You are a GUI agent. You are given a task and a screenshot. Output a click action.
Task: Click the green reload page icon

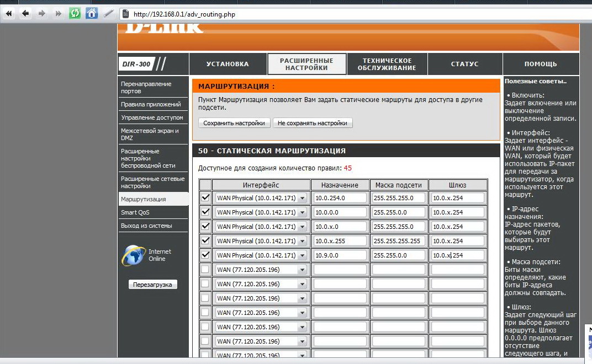tap(75, 14)
